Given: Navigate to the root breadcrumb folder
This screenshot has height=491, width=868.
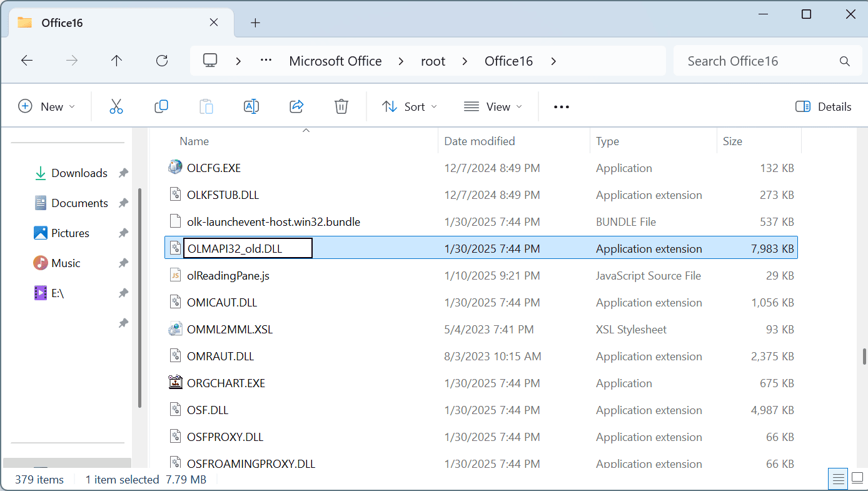Looking at the screenshot, I should pos(433,61).
